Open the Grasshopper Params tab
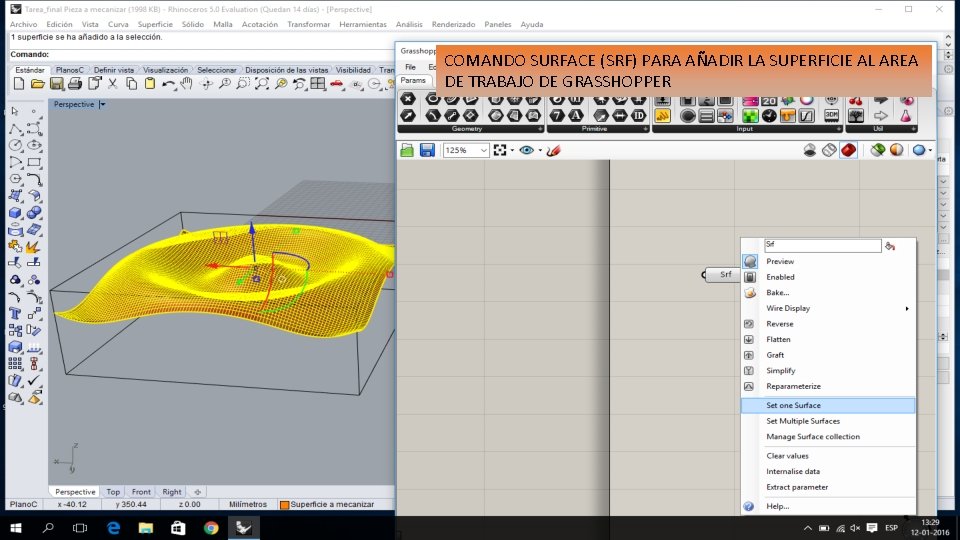This screenshot has height=540, width=960. click(x=413, y=80)
